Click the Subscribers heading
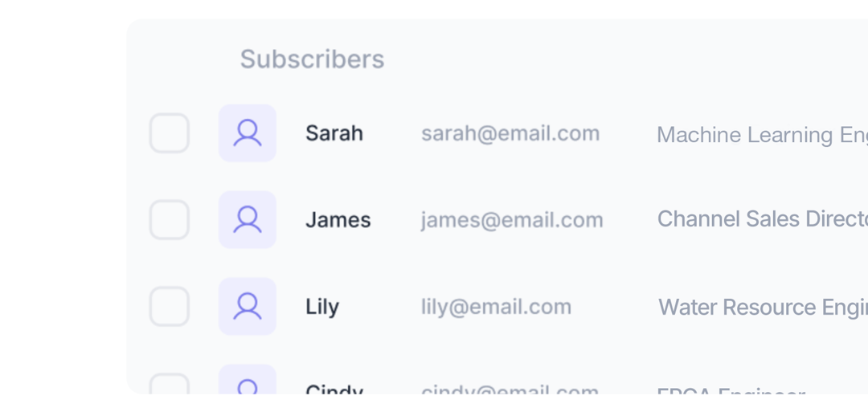 pos(312,59)
